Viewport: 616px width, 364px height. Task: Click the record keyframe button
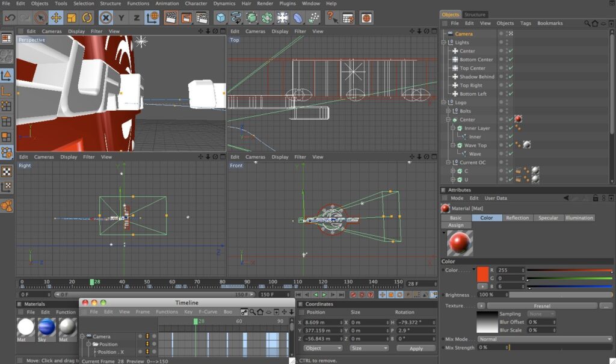[x=353, y=294]
